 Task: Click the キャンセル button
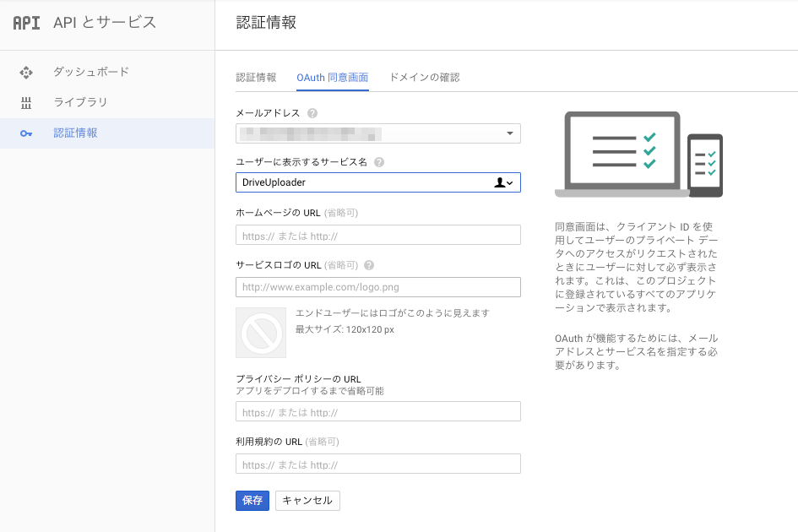307,501
